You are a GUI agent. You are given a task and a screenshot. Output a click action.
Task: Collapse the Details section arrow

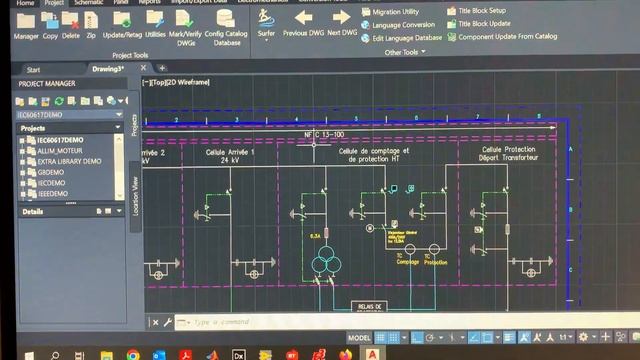[119, 211]
